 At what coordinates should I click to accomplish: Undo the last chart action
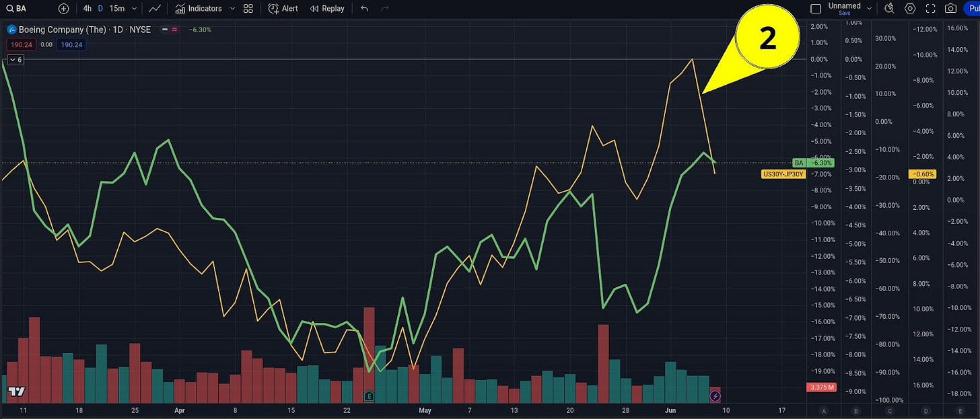(x=365, y=9)
